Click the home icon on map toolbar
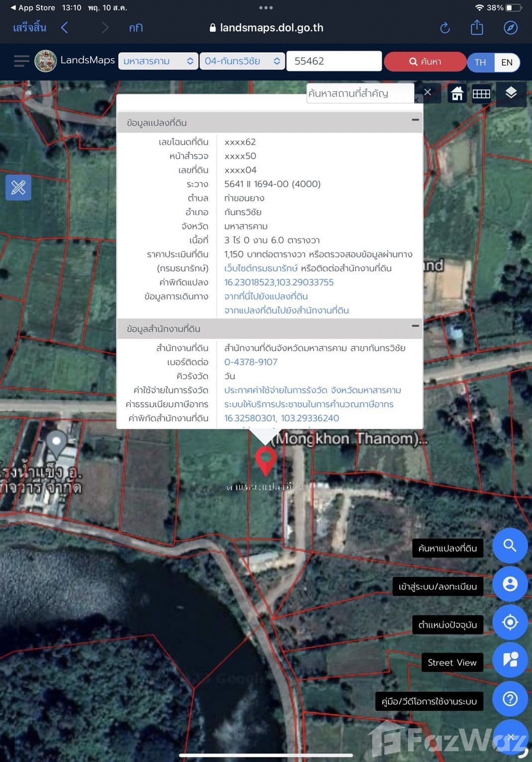532x762 pixels. coord(457,94)
